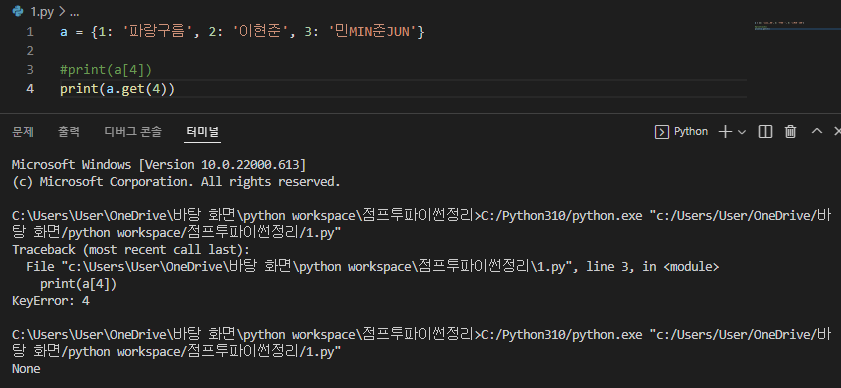This screenshot has width=841, height=388.
Task: Open the new terminal launch profile dropdown
Action: pos(742,132)
